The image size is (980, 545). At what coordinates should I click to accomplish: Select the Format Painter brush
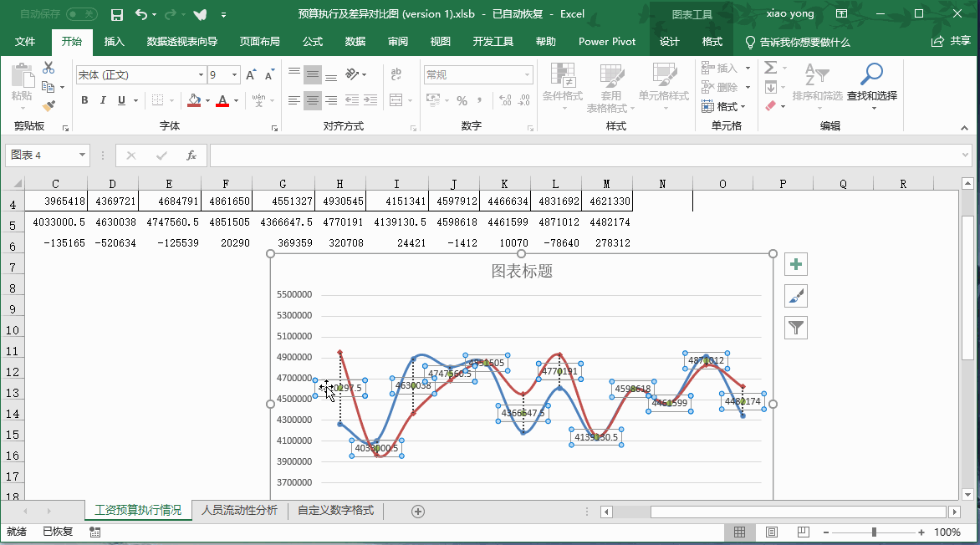(x=48, y=105)
